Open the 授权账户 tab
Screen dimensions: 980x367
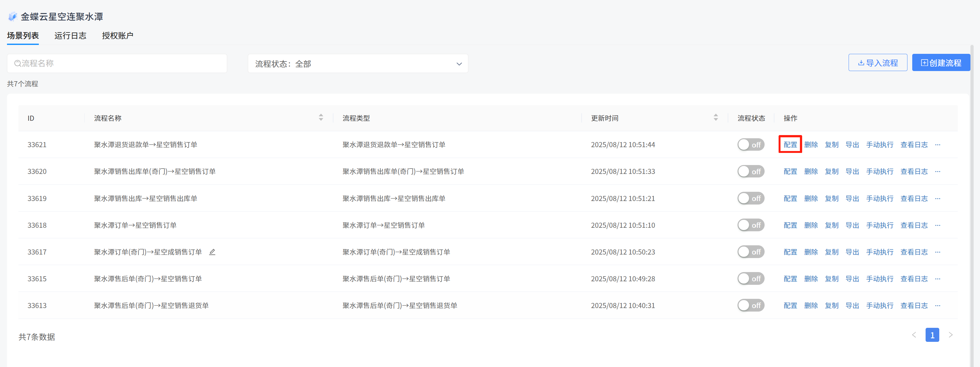[x=117, y=36]
